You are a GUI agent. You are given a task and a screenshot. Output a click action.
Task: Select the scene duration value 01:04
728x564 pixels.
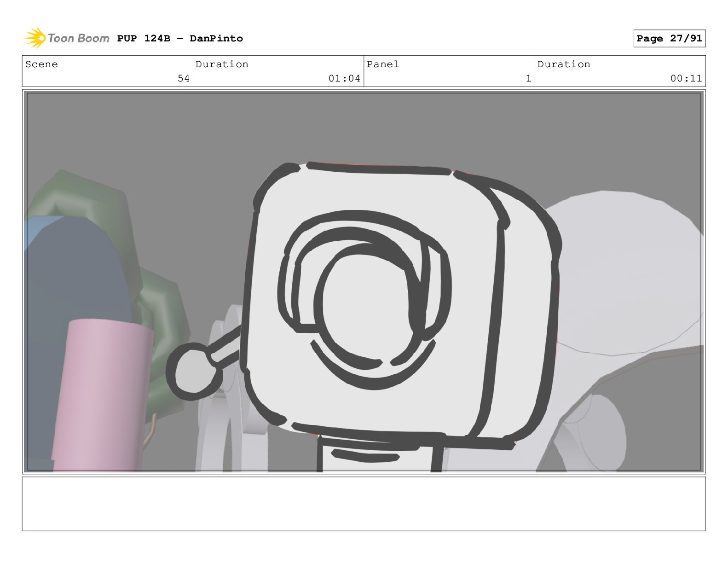point(344,79)
